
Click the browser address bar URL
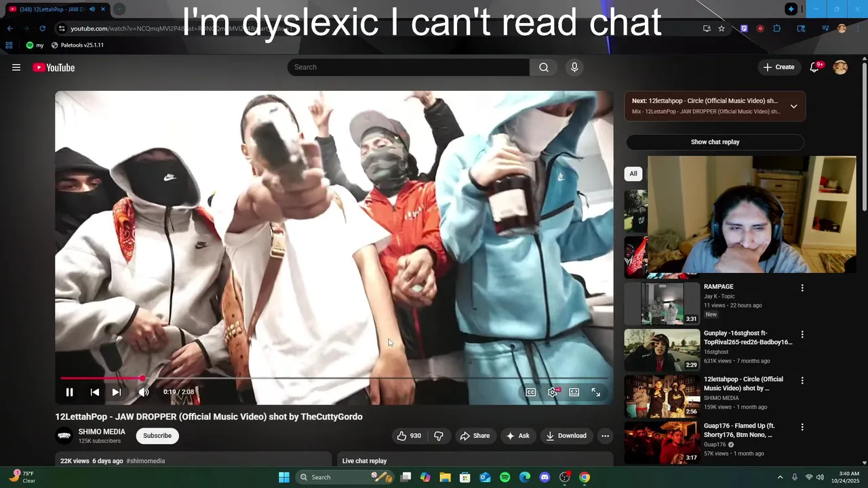183,28
